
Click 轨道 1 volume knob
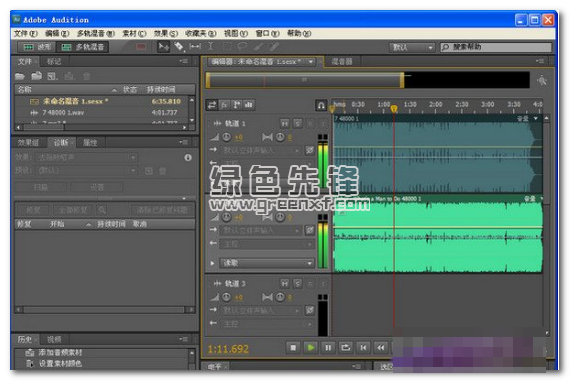pyautogui.click(x=226, y=137)
